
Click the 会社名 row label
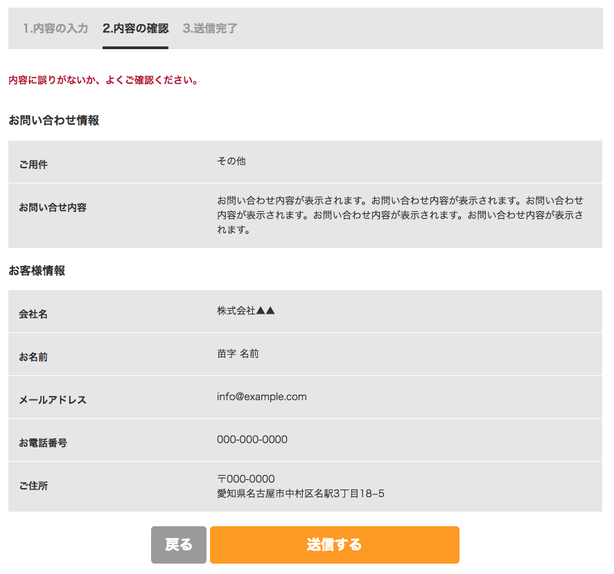(33, 314)
